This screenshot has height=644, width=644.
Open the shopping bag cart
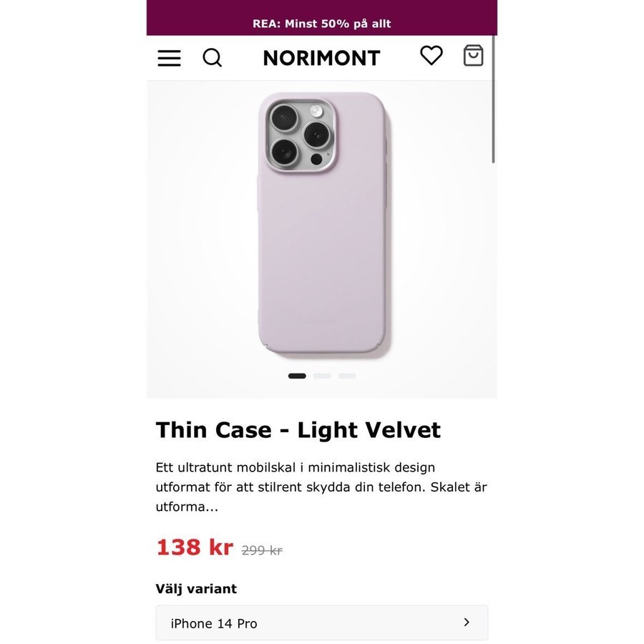[x=473, y=56]
